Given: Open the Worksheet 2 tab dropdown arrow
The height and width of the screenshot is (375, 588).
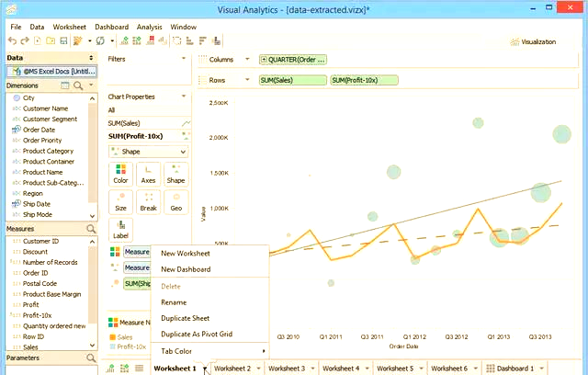Looking at the screenshot, I should point(258,369).
